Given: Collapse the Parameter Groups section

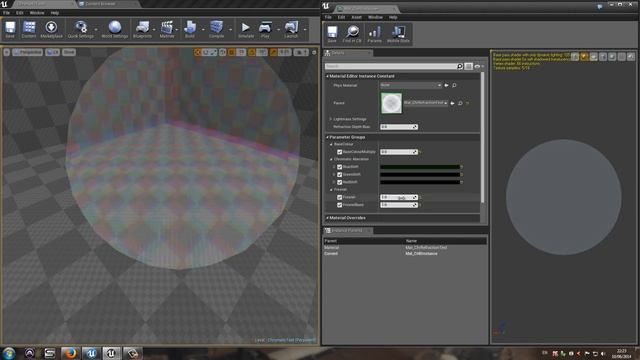Looking at the screenshot, I should click(x=327, y=137).
